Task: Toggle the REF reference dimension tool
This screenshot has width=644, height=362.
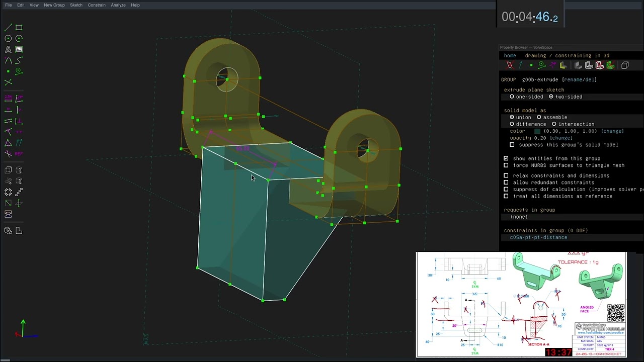Action: (19, 153)
